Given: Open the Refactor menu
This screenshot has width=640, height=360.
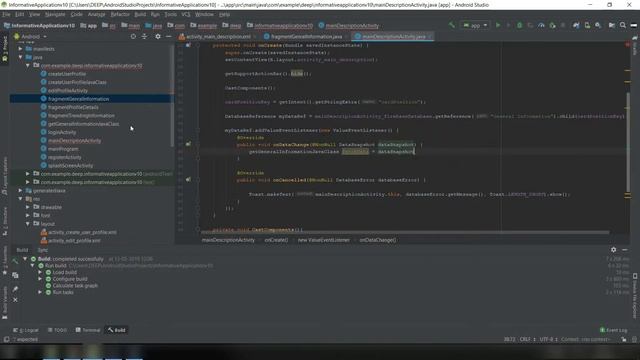Looking at the screenshot, I should click(x=120, y=14).
